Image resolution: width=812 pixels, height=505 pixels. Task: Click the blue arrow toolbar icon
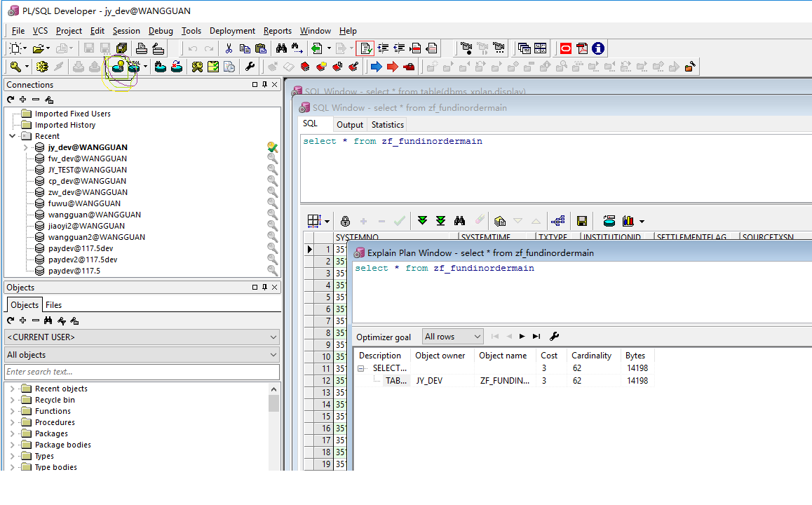click(377, 67)
